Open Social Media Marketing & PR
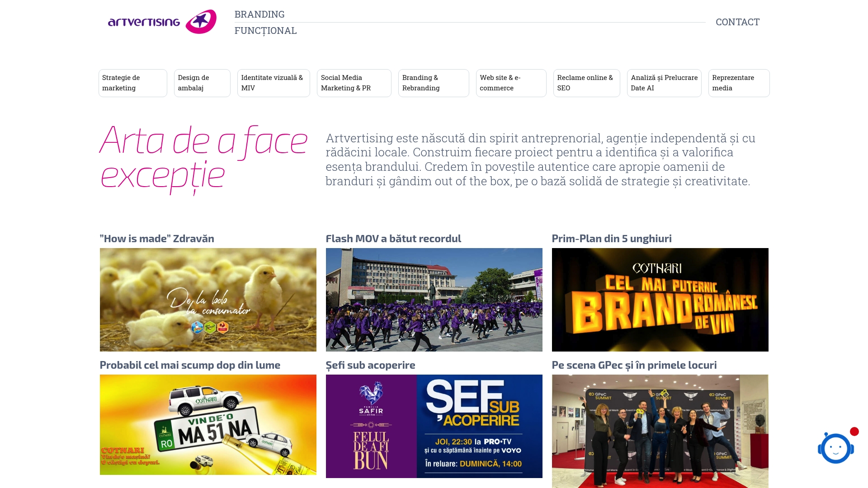 tap(354, 83)
